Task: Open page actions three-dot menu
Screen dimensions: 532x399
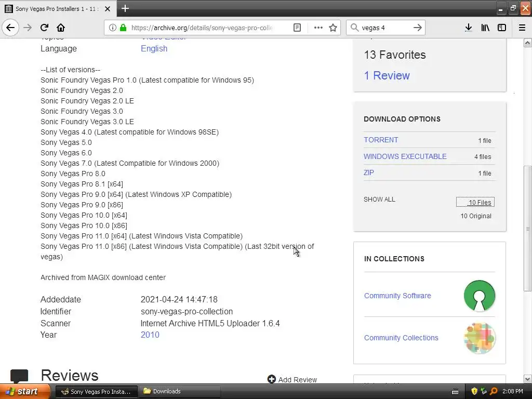Action: click(318, 28)
